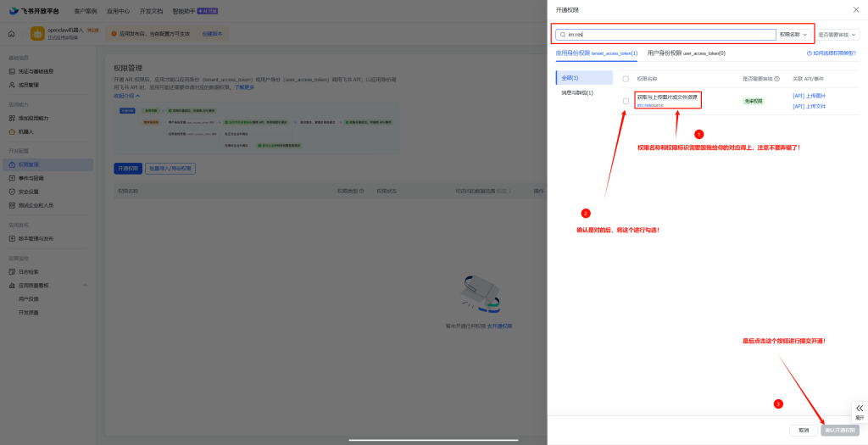This screenshot has width=868, height=445.
Task: Collapse 应用质量看板 chevron in background sidebar
Action: (86, 285)
